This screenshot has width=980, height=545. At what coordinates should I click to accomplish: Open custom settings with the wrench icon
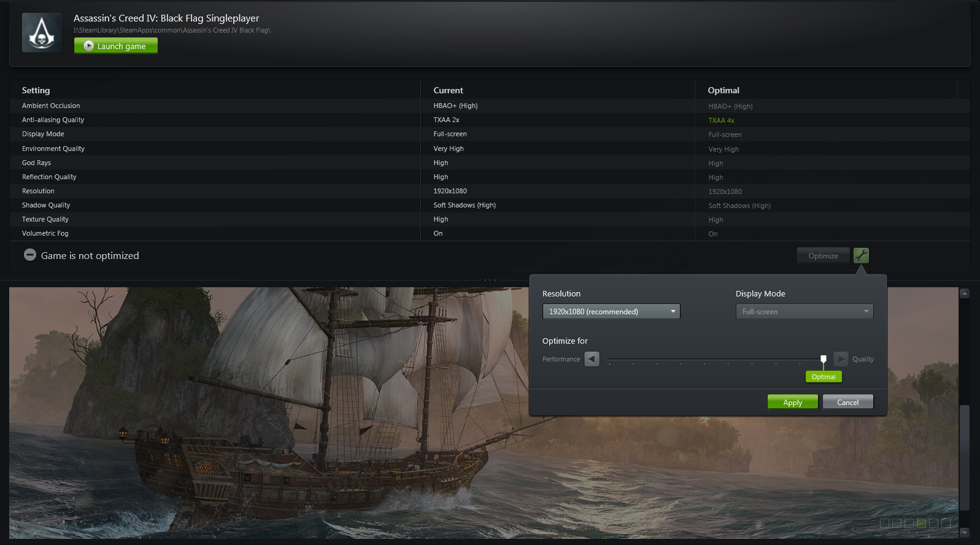coord(861,255)
